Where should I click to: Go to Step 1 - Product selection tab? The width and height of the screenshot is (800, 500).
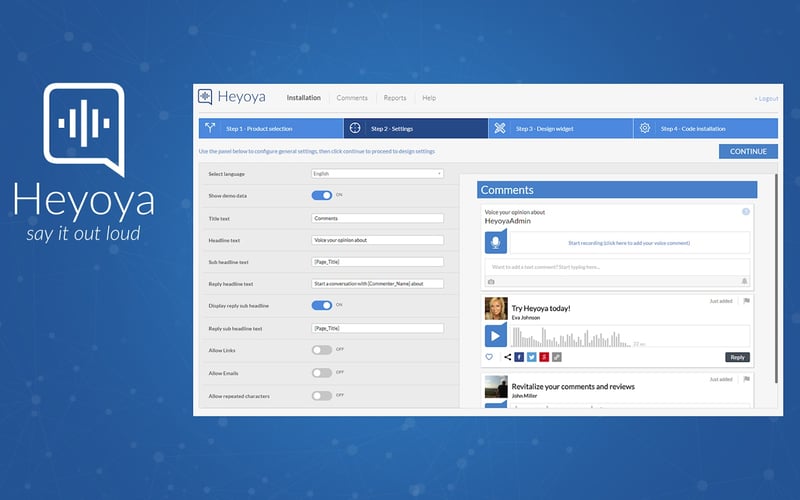pos(271,129)
